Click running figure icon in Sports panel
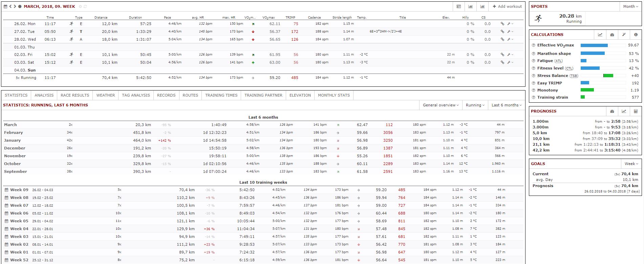 point(538,18)
